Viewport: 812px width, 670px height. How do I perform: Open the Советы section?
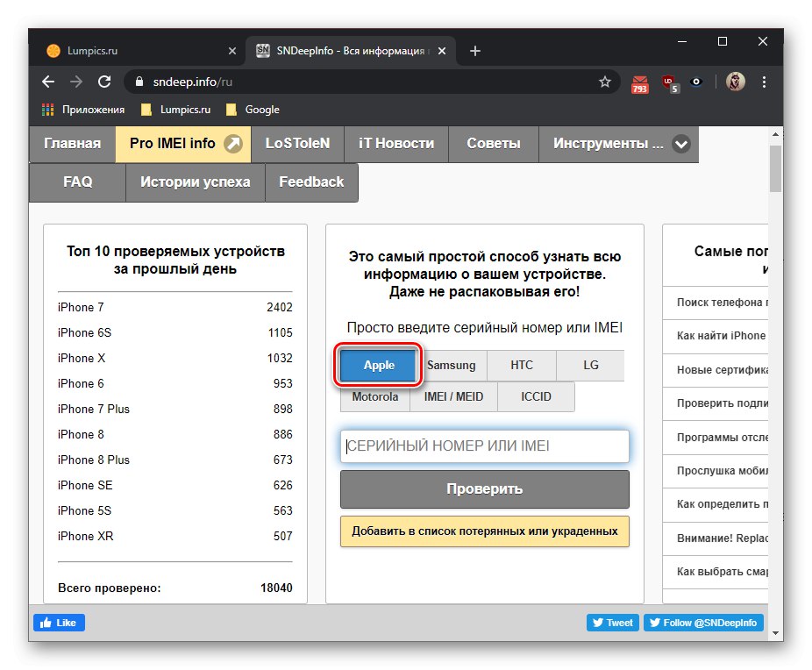[494, 144]
